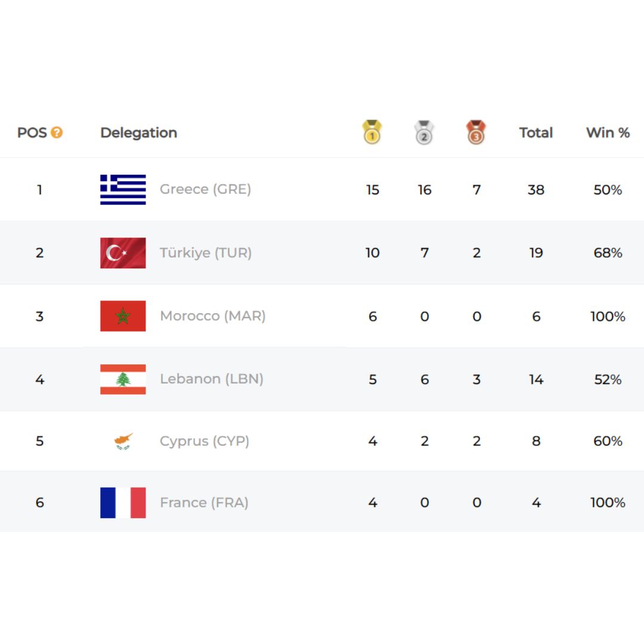
Task: Open the Greece (GRE) delegation link
Action: pos(205,189)
